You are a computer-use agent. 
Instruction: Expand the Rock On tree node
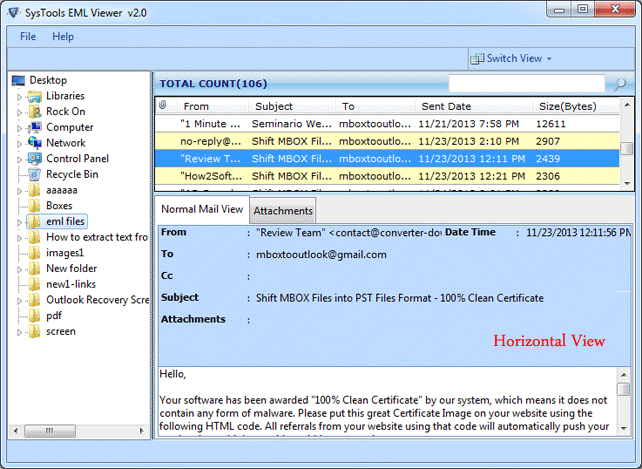pyautogui.click(x=19, y=113)
